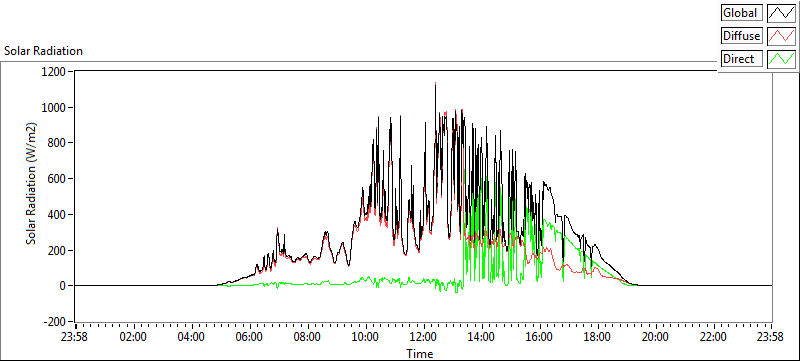800x361 pixels.
Task: Click the 14:00 time axis marker
Action: pyautogui.click(x=481, y=337)
